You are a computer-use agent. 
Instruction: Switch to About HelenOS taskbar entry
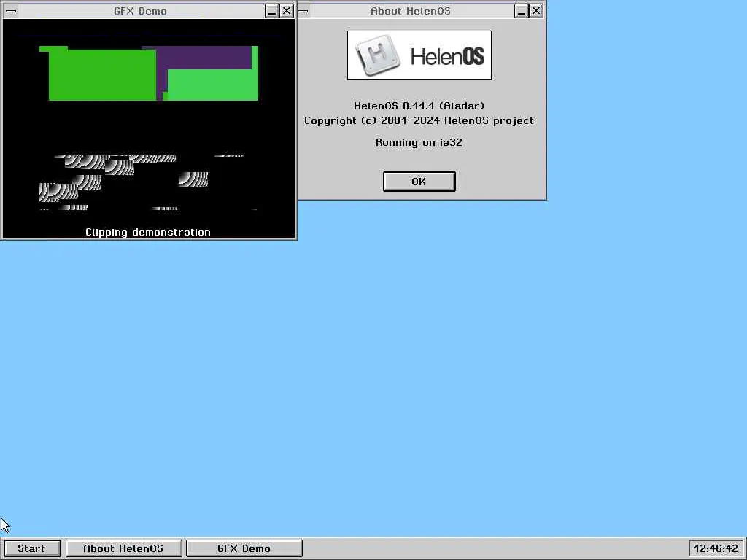[123, 548]
